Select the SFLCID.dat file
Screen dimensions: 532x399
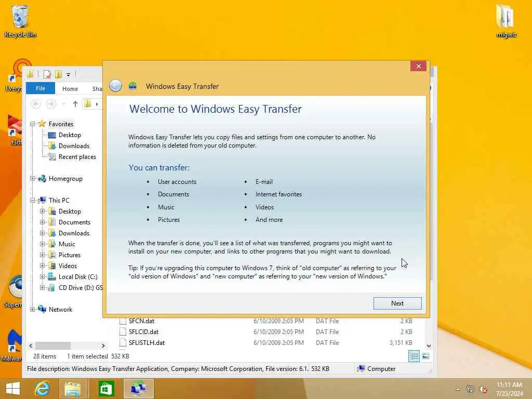pyautogui.click(x=143, y=332)
